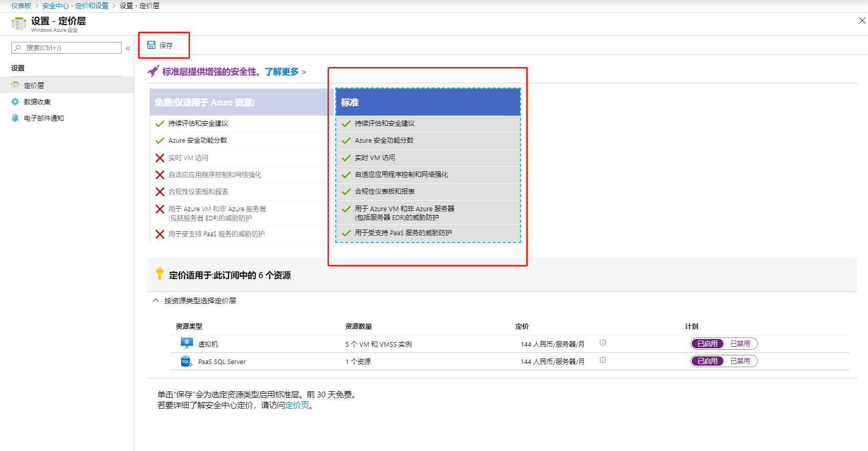Click the 虚拟机 monitor icon
The width and height of the screenshot is (868, 451).
[x=186, y=343]
